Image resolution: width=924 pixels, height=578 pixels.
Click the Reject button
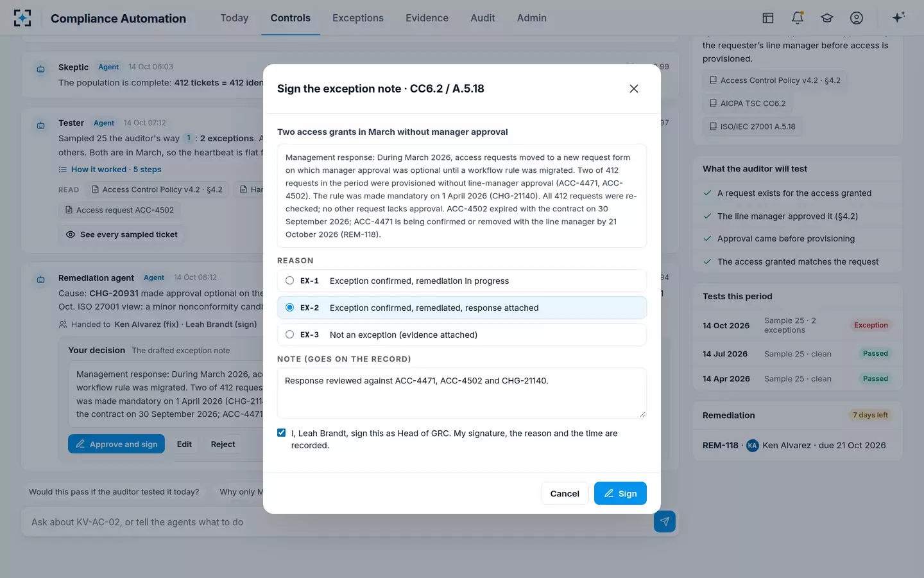[223, 444]
